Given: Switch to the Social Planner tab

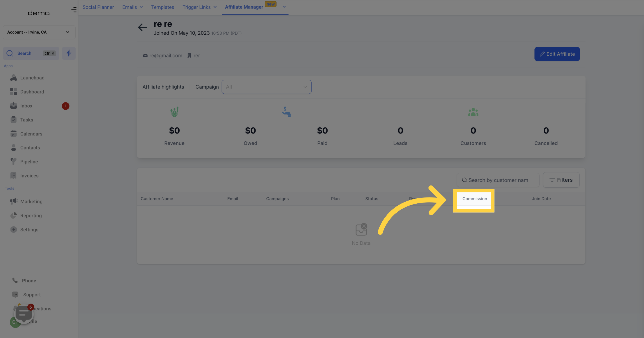Looking at the screenshot, I should [x=98, y=7].
